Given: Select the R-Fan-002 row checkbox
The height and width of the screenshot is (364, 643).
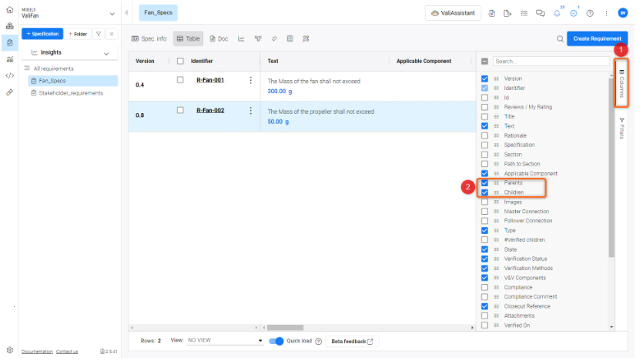Looking at the screenshot, I should (x=180, y=110).
